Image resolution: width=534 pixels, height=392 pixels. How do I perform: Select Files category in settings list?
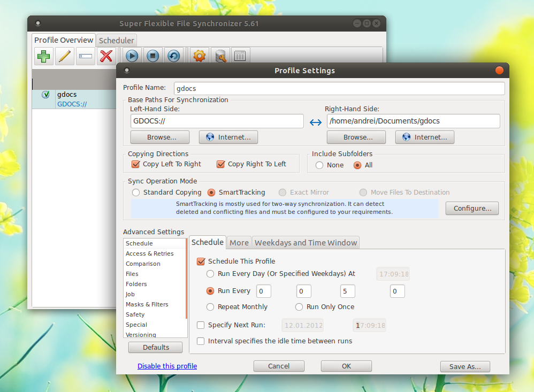[x=155, y=274]
